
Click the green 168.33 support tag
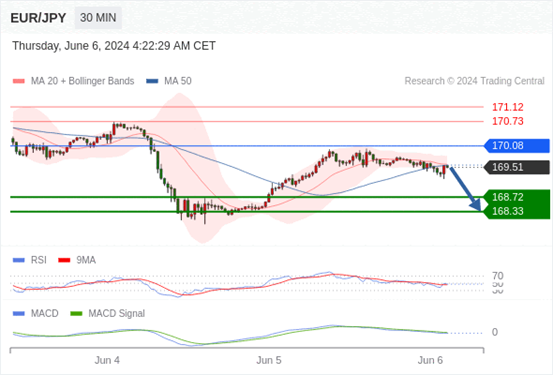[517, 211]
